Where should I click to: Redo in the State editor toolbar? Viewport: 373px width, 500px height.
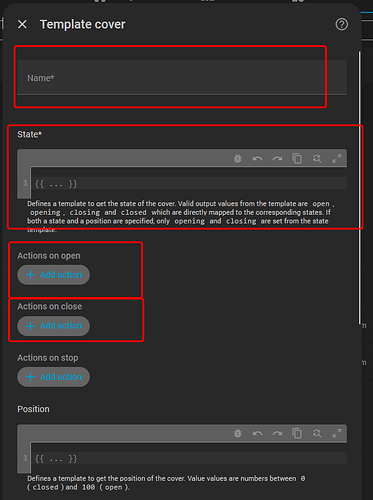coord(277,159)
